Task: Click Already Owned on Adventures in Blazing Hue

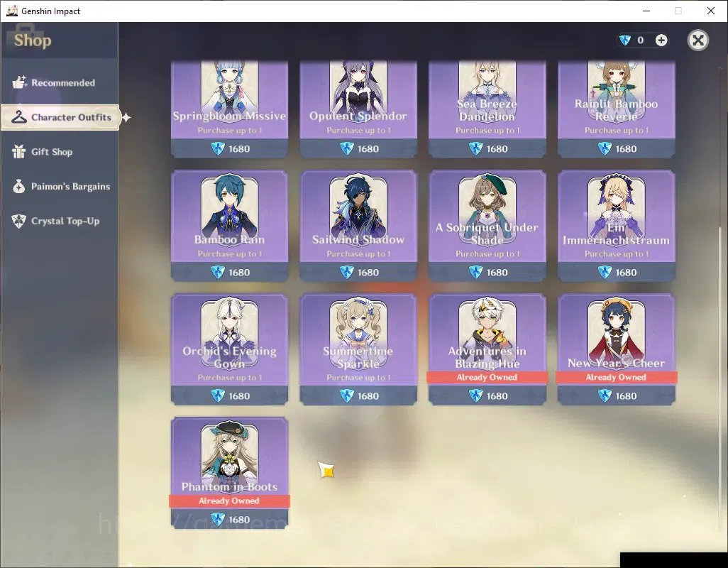Action: click(x=487, y=377)
